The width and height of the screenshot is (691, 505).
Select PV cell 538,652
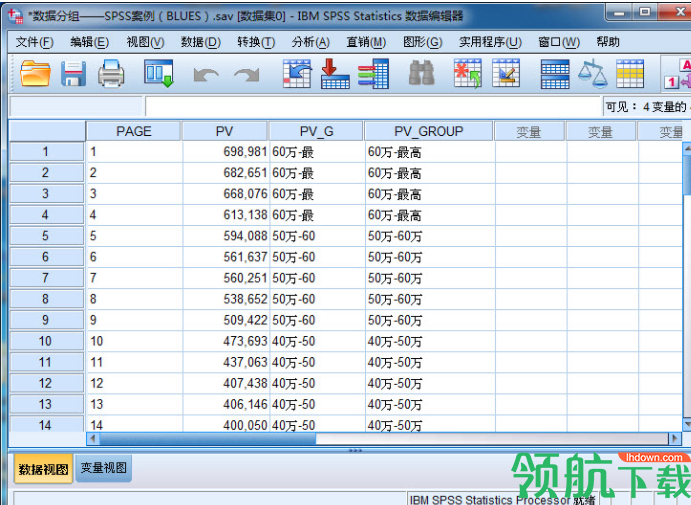pos(225,299)
